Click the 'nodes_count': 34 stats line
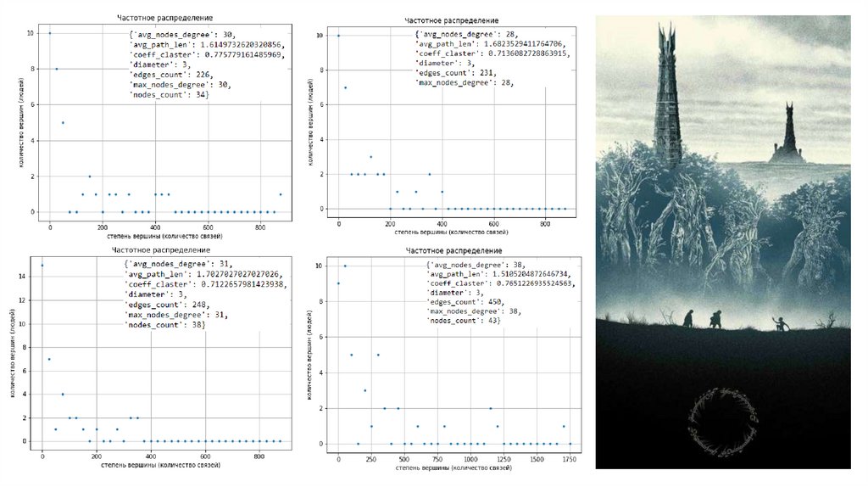 [169, 95]
